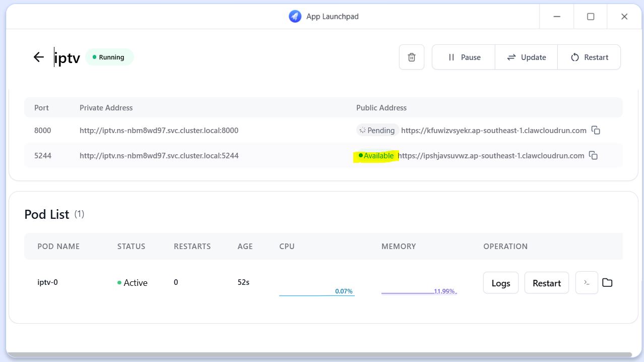This screenshot has height=362, width=644.
Task: Open the terminal for pod iptv-0
Action: (587, 283)
